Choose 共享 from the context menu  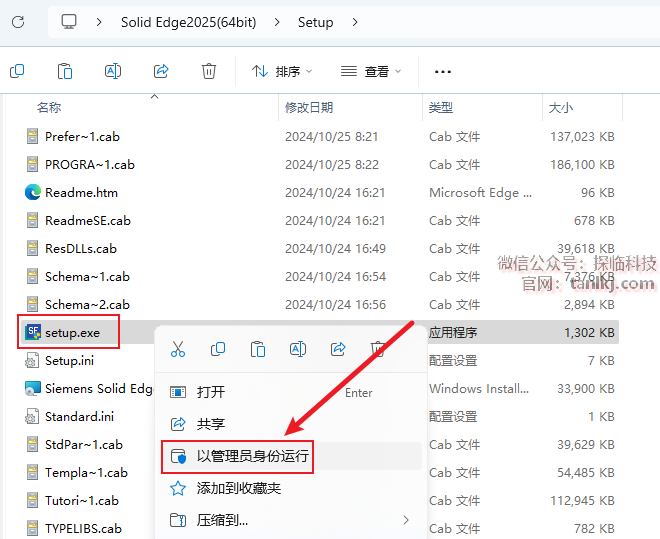tap(291, 424)
